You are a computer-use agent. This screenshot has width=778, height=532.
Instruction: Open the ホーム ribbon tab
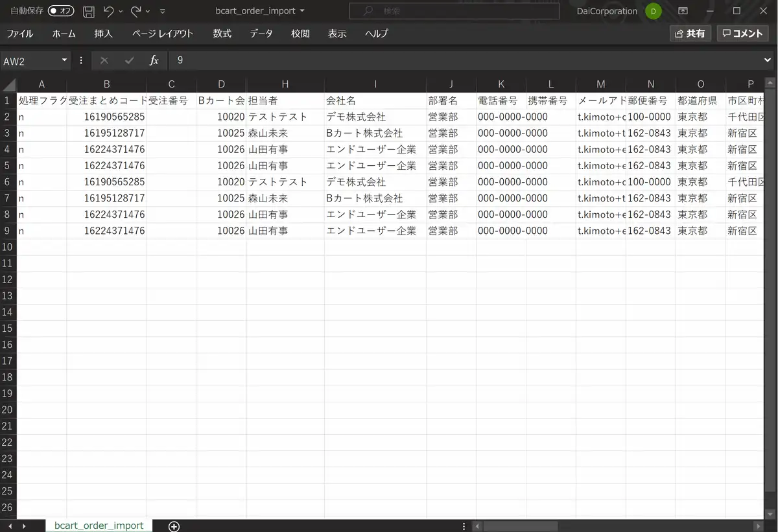(64, 34)
